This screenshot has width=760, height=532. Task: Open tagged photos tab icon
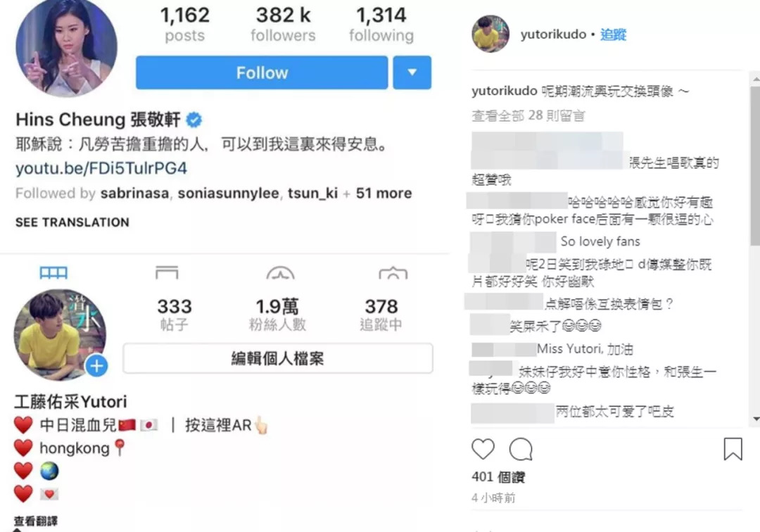pos(393,273)
